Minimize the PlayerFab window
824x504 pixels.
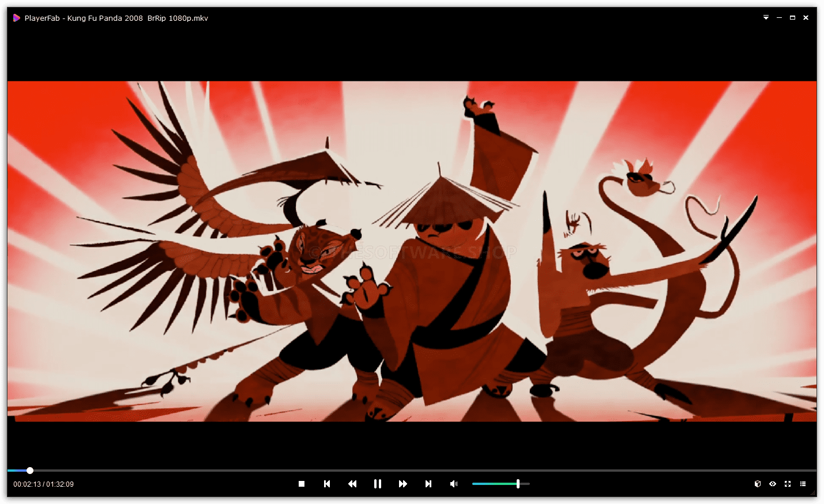779,18
